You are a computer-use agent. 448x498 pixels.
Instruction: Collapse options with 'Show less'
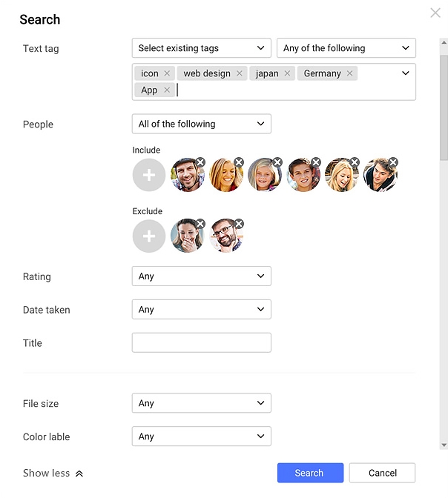point(53,473)
